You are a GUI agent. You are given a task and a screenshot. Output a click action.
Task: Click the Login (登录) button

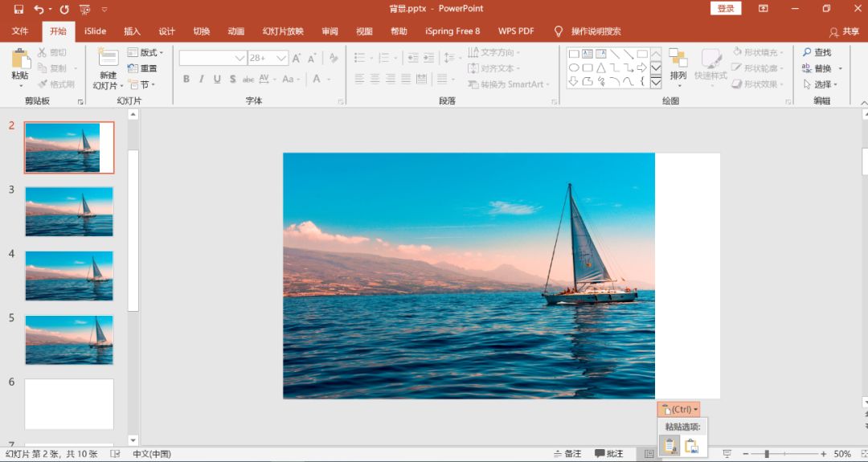pyautogui.click(x=725, y=8)
